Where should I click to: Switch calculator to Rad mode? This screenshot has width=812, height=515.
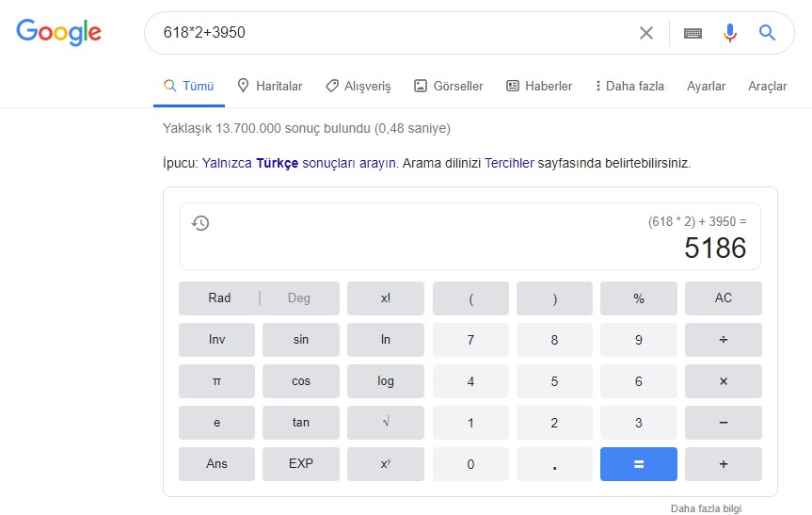pyautogui.click(x=219, y=298)
